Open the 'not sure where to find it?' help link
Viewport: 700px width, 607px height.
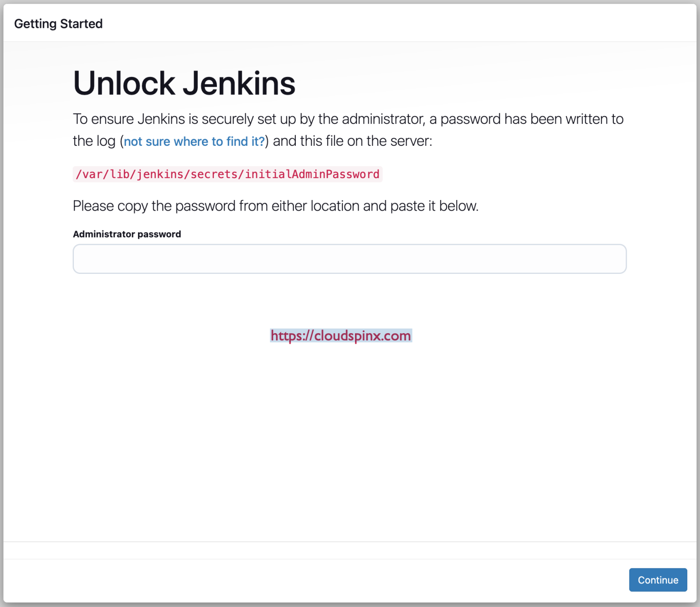point(194,141)
